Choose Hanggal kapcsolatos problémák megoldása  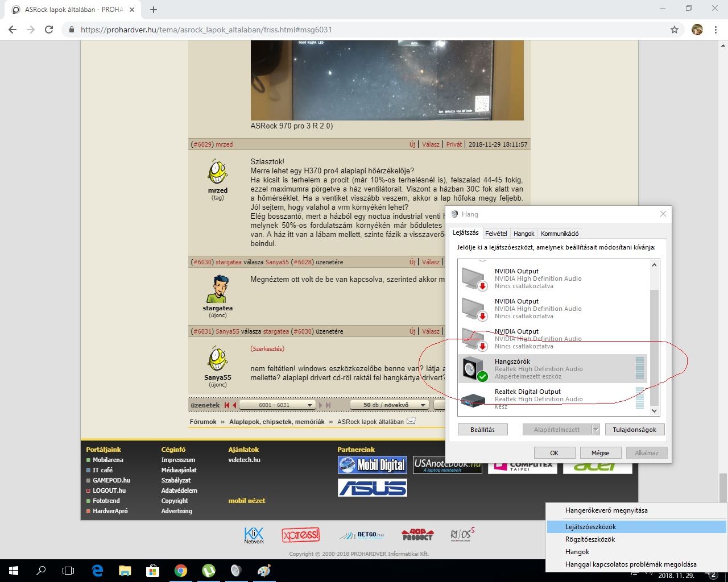pyautogui.click(x=631, y=564)
